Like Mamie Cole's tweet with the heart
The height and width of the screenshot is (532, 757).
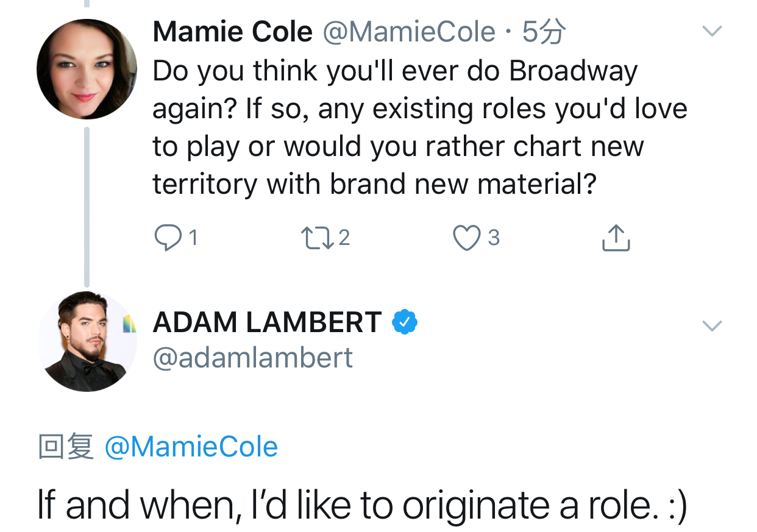466,238
